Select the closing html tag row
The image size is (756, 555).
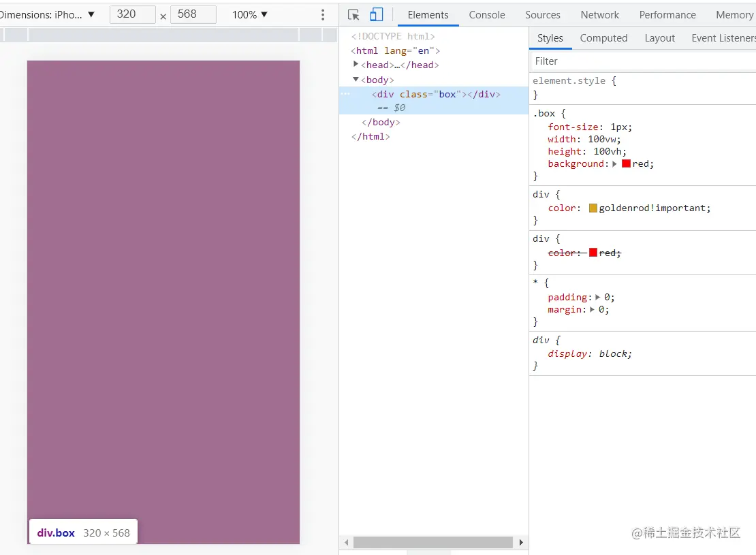pos(371,136)
